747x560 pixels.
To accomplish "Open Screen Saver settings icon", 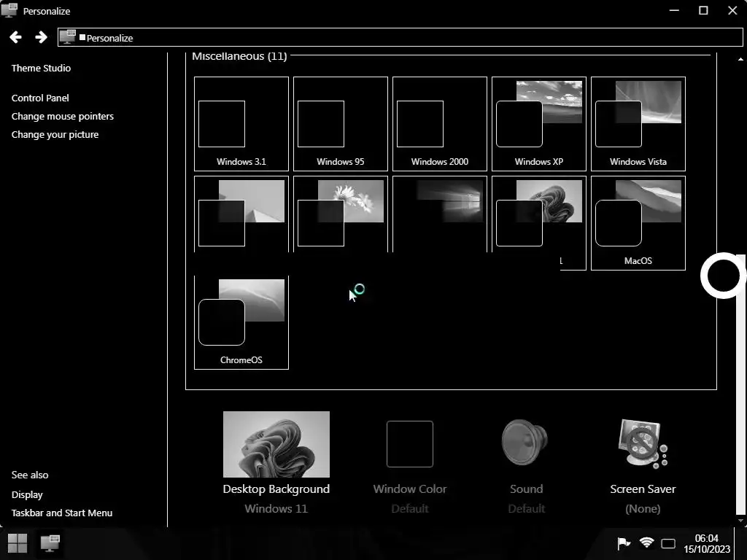I will [643, 443].
